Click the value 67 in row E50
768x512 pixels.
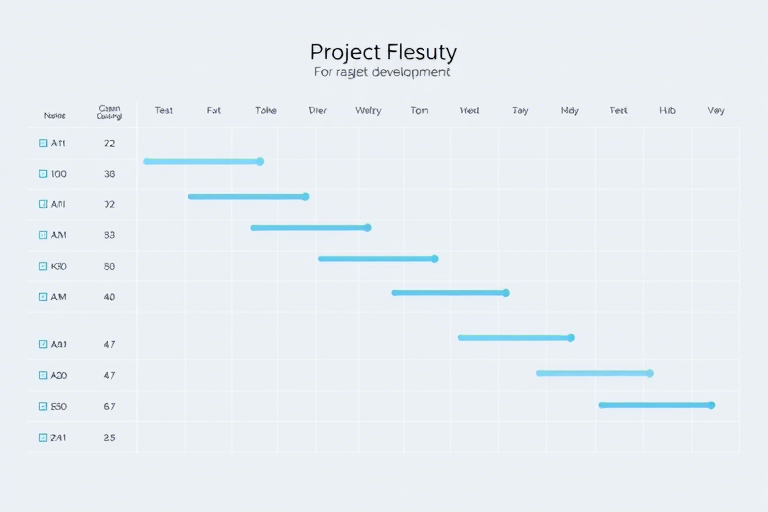[109, 406]
